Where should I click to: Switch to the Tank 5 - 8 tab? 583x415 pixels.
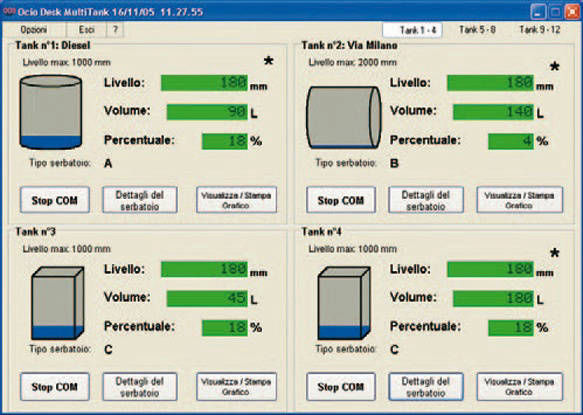tap(477, 30)
